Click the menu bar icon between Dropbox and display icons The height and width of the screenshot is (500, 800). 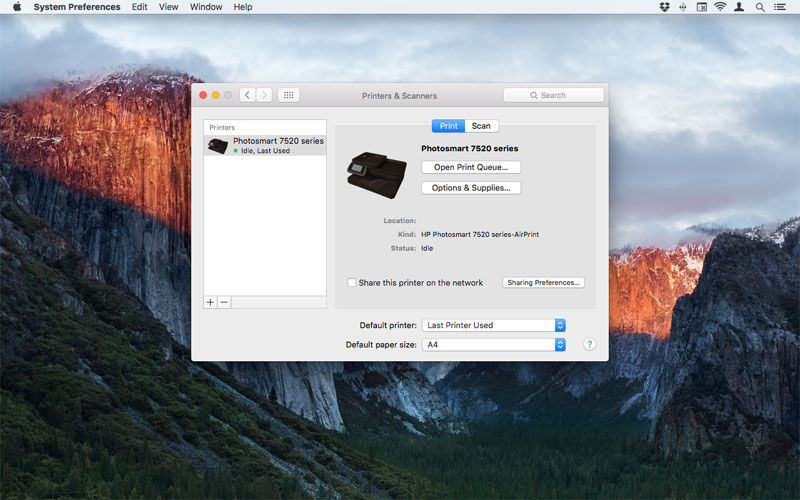[x=683, y=7]
